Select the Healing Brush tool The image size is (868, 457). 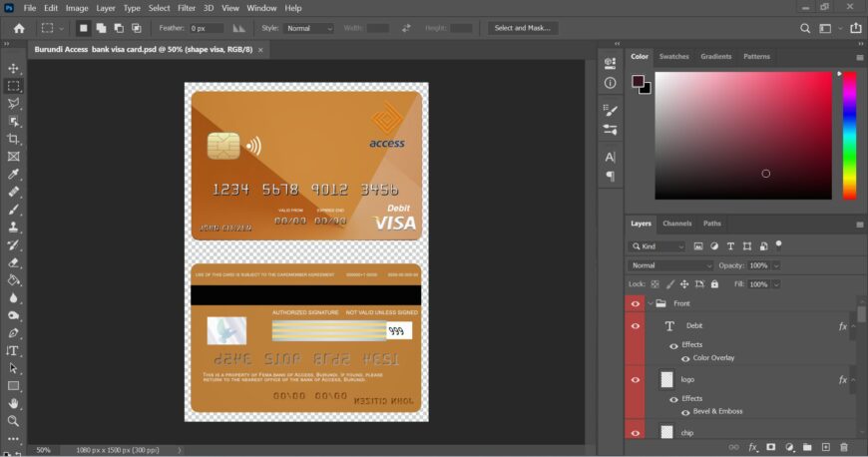pos(13,192)
